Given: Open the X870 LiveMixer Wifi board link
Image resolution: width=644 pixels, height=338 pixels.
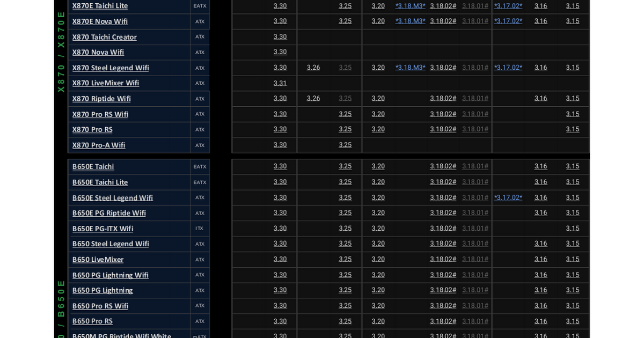Looking at the screenshot, I should click(x=106, y=83).
